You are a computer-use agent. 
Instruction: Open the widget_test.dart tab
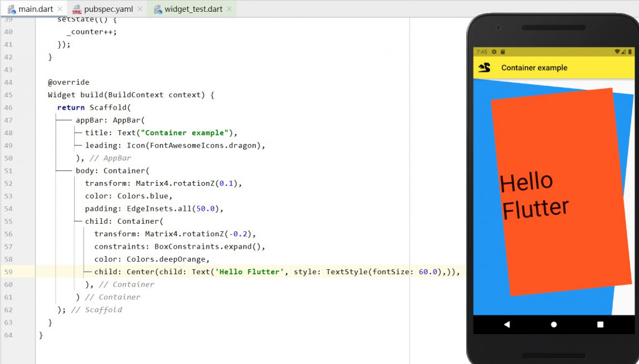(x=193, y=9)
